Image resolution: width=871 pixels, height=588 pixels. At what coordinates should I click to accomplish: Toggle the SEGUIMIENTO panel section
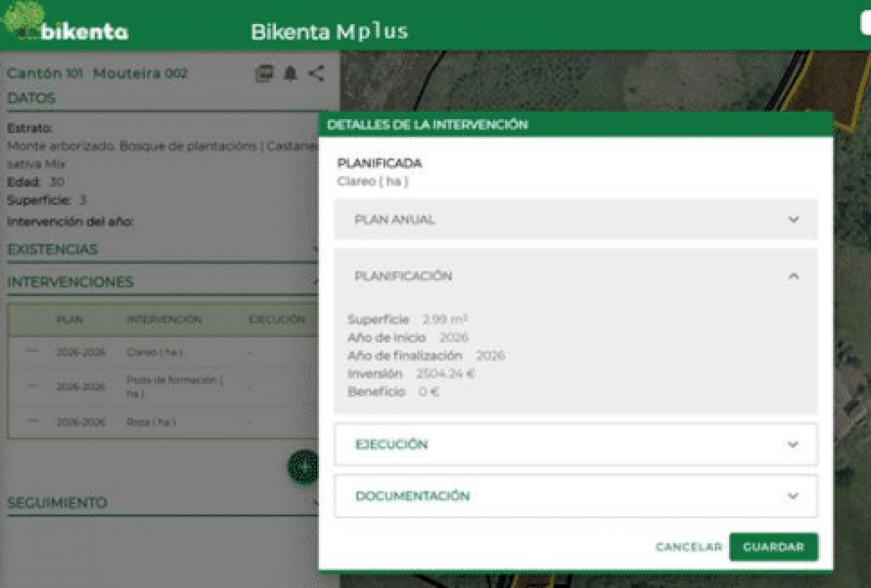click(57, 503)
